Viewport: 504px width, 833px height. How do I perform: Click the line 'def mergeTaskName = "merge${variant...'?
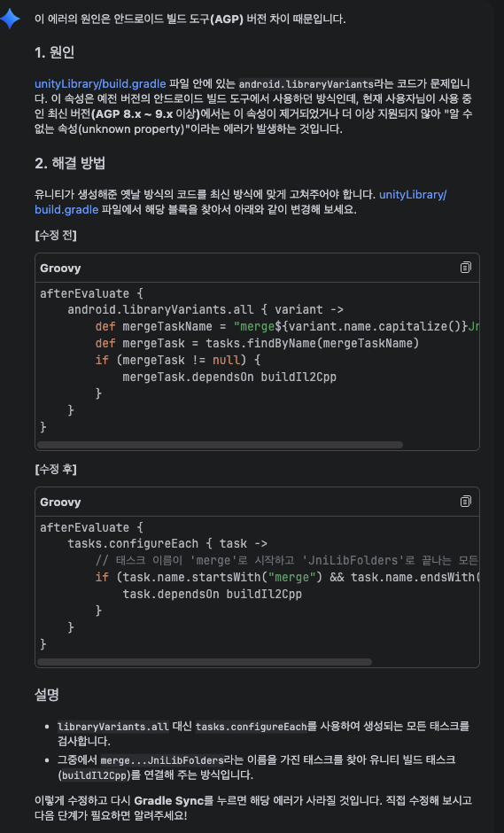(287, 326)
